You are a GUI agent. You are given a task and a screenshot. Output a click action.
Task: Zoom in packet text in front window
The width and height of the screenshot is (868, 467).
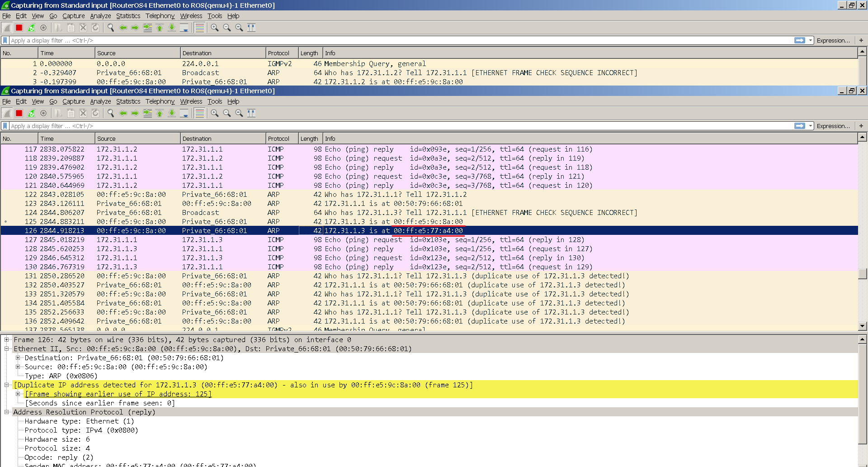(x=215, y=113)
